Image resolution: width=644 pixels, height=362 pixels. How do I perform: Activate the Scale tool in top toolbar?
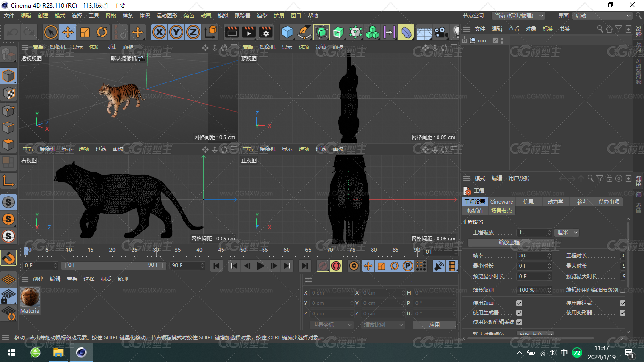click(x=85, y=32)
